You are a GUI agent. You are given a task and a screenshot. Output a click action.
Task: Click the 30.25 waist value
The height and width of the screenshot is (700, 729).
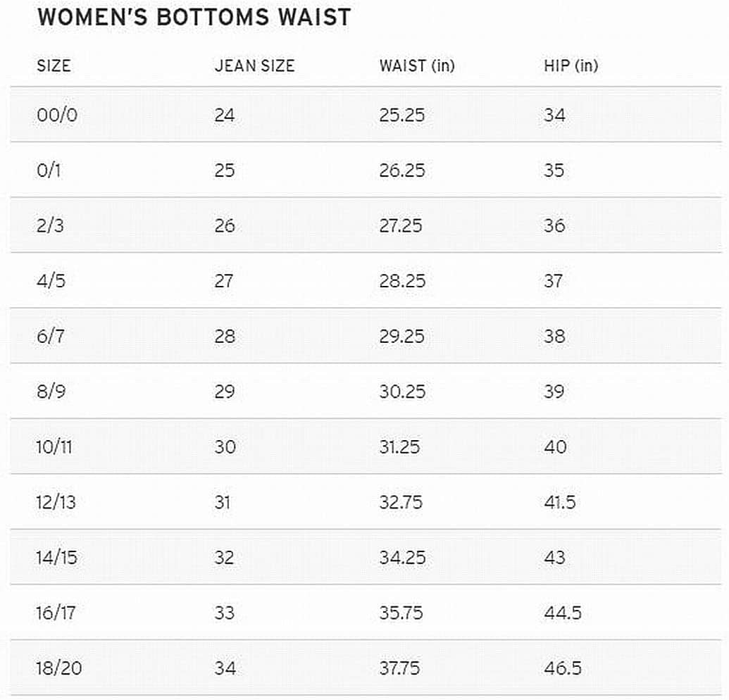pyautogui.click(x=403, y=392)
